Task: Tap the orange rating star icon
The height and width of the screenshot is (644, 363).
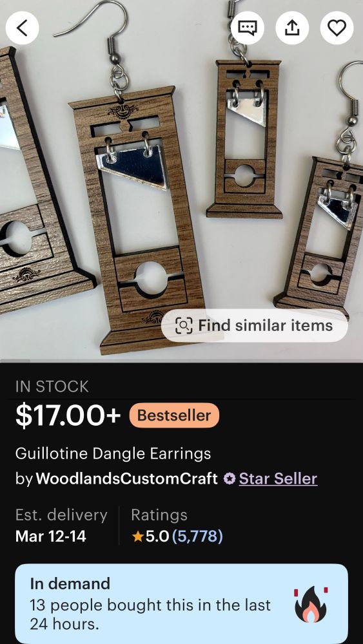Action: click(x=138, y=536)
